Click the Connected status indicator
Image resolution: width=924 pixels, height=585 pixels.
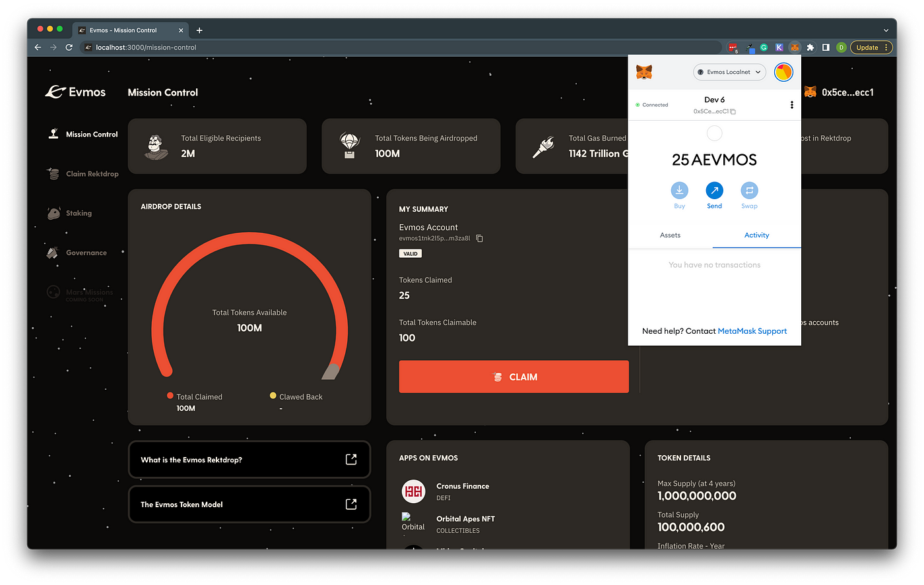pos(651,105)
